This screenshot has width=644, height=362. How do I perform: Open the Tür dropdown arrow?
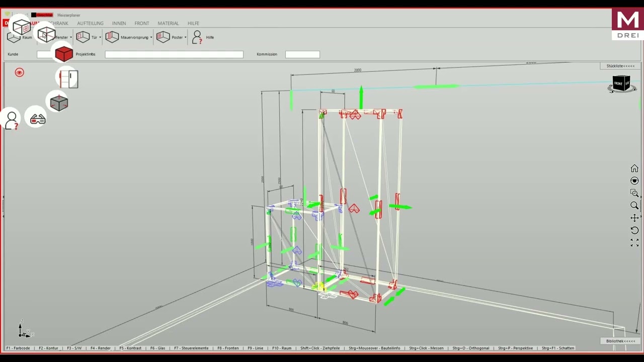click(x=100, y=37)
